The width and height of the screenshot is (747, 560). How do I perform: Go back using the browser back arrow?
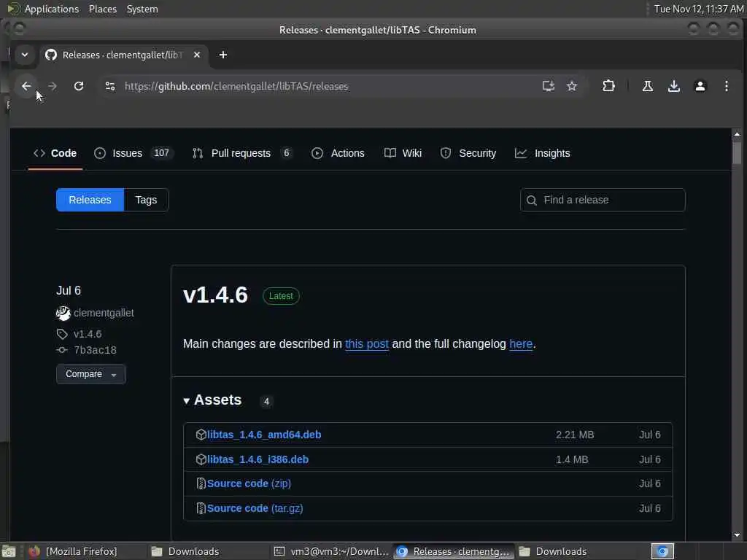pyautogui.click(x=26, y=86)
